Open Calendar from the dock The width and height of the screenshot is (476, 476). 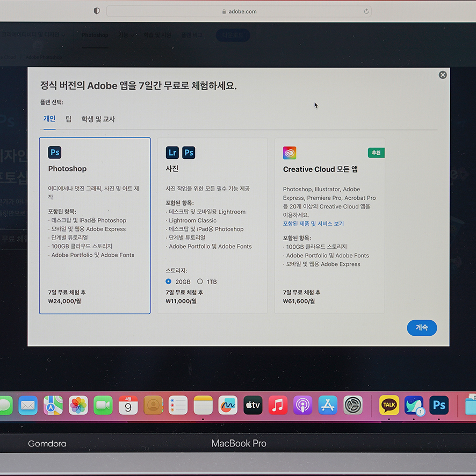coord(128,405)
